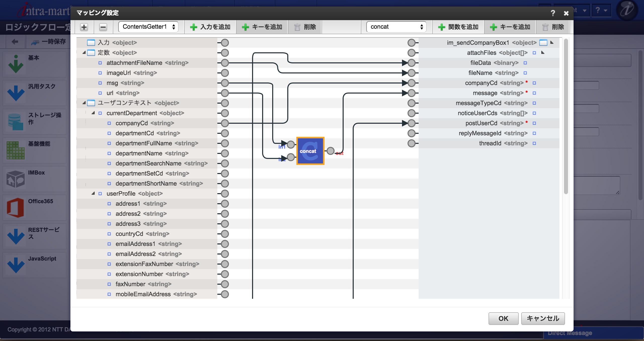Select the 基盤機能 category icon
Image resolution: width=644 pixels, height=341 pixels.
tap(16, 150)
